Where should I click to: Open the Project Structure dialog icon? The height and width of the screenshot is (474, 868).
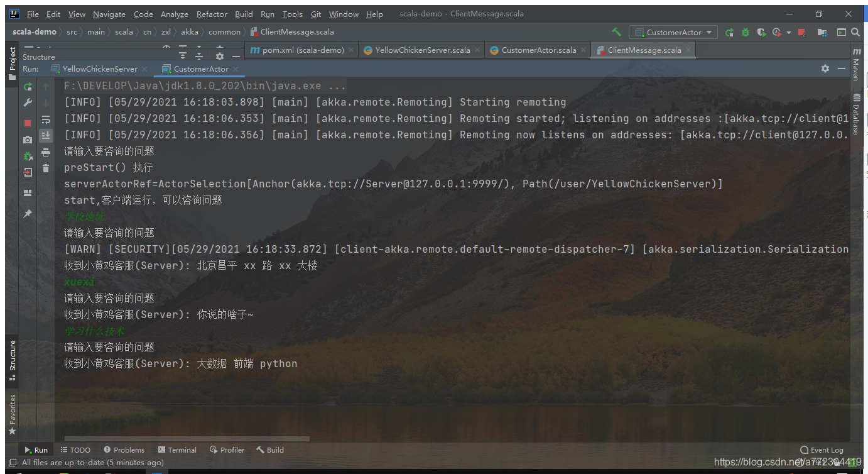tap(822, 32)
